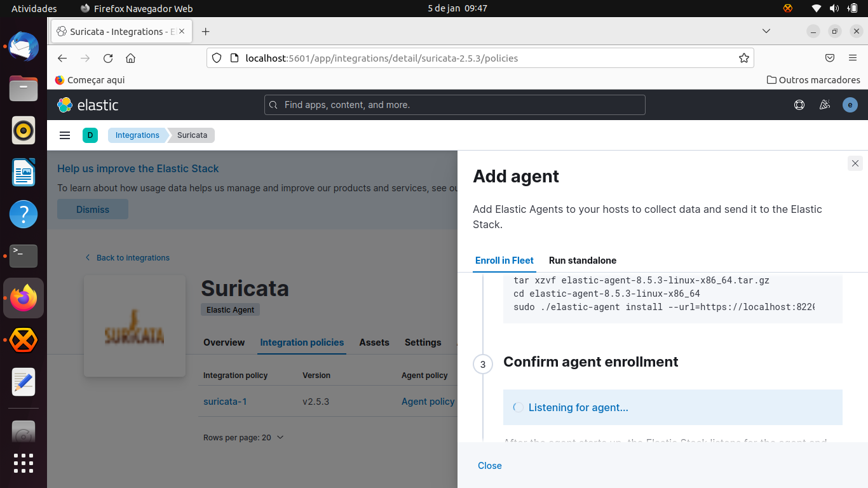The image size is (868, 488).
Task: Open the Firefox Navegador Web app menu
Action: click(137, 8)
